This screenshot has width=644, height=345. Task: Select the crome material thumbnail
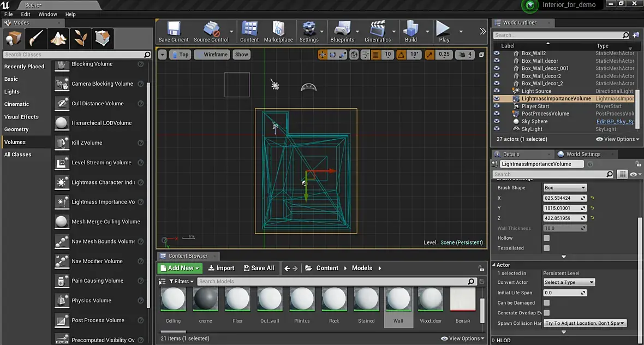[205, 300]
